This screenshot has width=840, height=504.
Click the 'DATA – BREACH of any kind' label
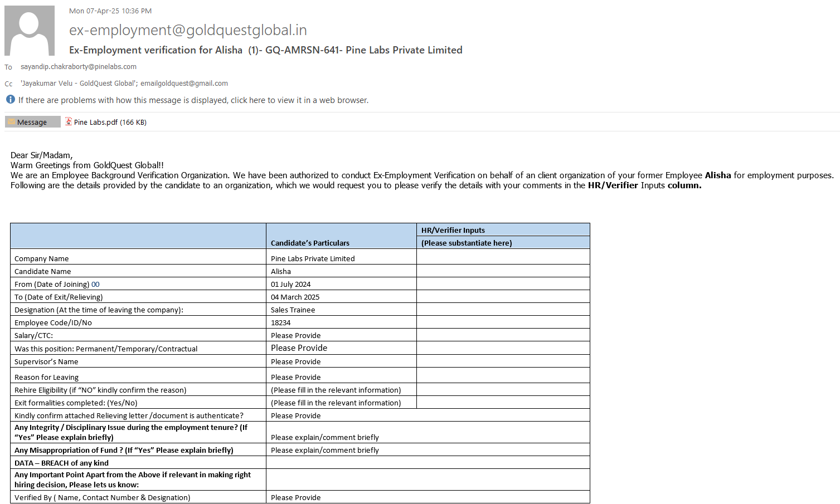(x=61, y=463)
